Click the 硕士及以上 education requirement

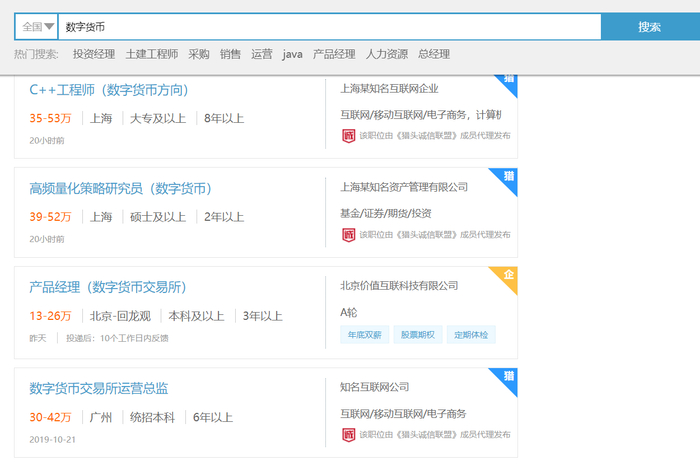[158, 217]
